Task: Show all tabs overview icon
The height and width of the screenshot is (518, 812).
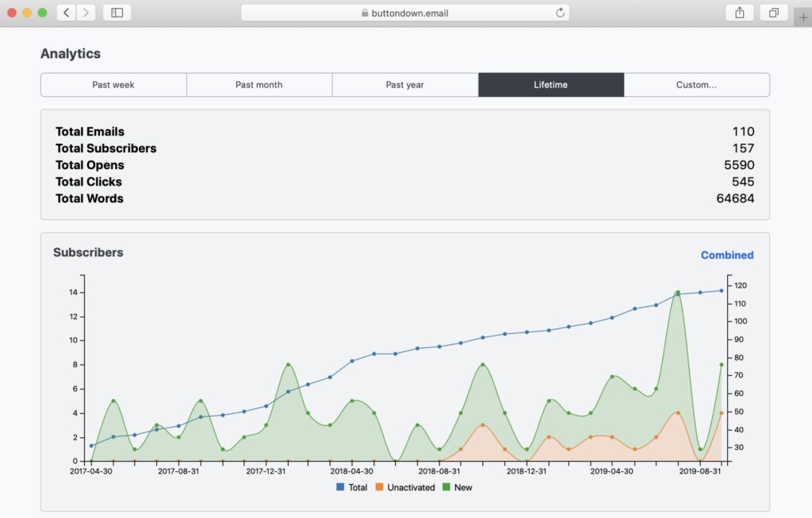Action: pos(773,13)
